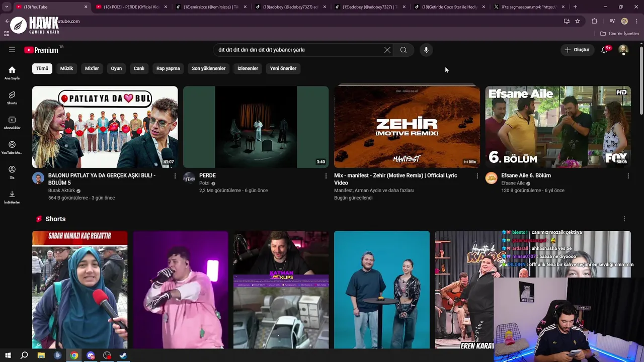Viewport: 644px width, 362px height.
Task: Switch to Getir'de Coco Star tab
Action: pos(450,7)
